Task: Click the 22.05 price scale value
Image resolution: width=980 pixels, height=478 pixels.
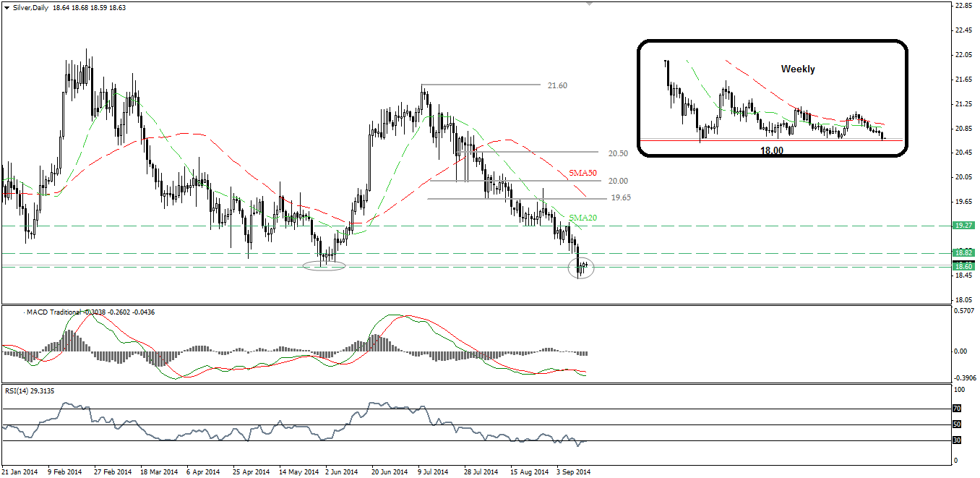Action: pyautogui.click(x=963, y=55)
